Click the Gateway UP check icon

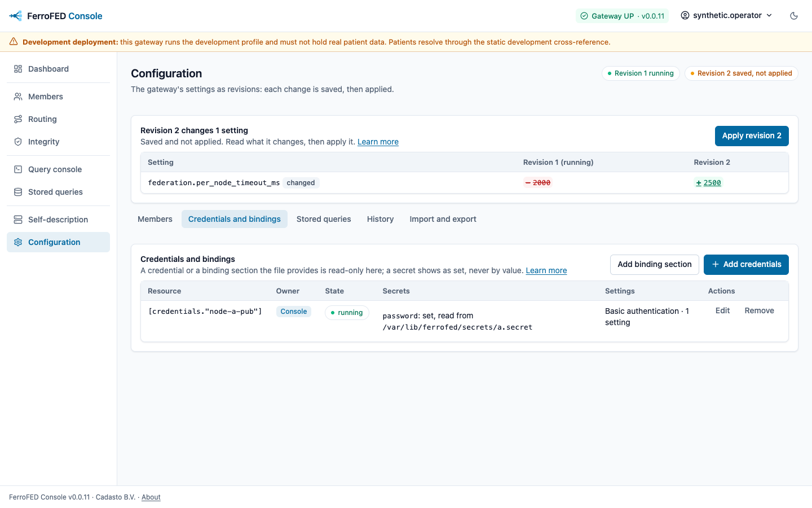(x=584, y=16)
